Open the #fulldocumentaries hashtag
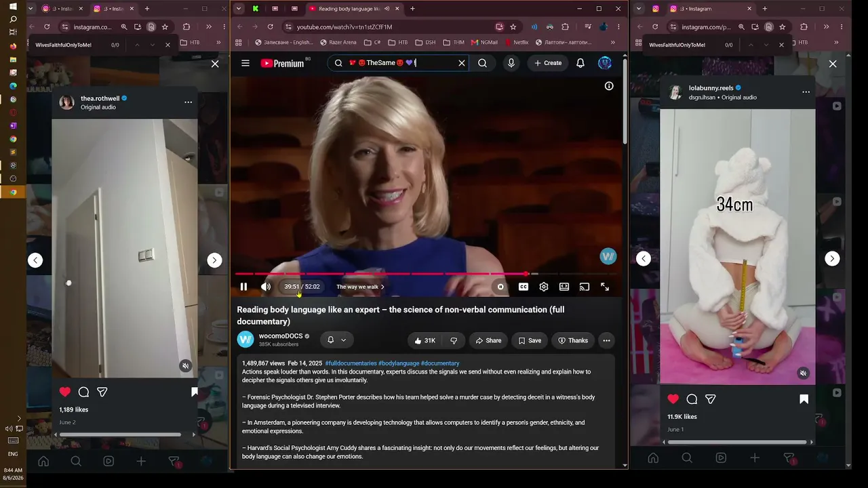868x488 pixels. [351, 363]
